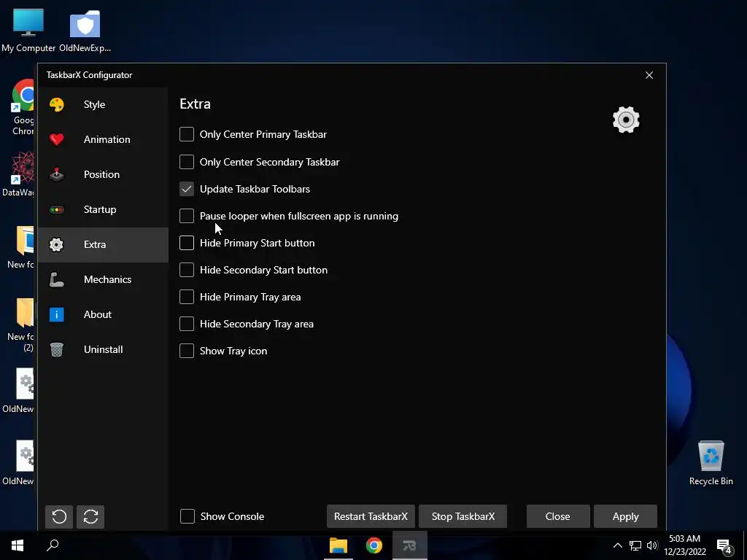747x560 pixels.
Task: Enable Only Center Secondary Taskbar
Action: (x=187, y=162)
